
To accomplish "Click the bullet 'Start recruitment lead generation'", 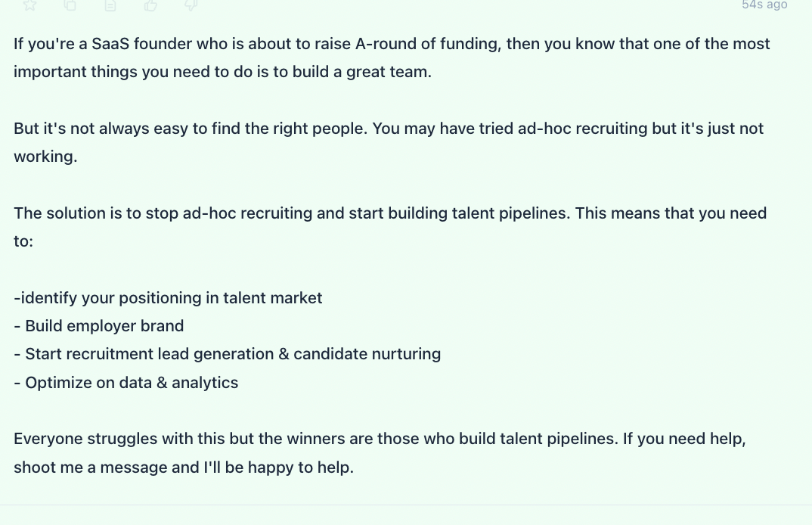I will 228,354.
